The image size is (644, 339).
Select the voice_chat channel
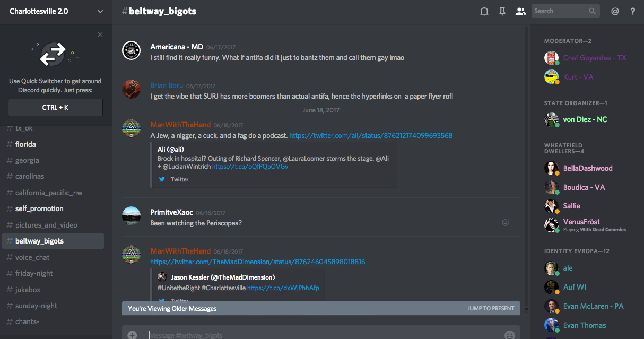pos(32,257)
